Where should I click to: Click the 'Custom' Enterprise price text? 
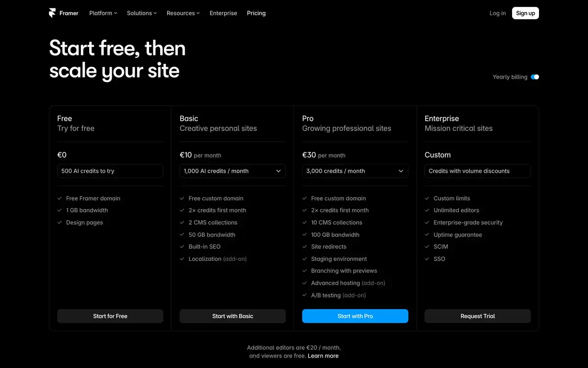(438, 155)
